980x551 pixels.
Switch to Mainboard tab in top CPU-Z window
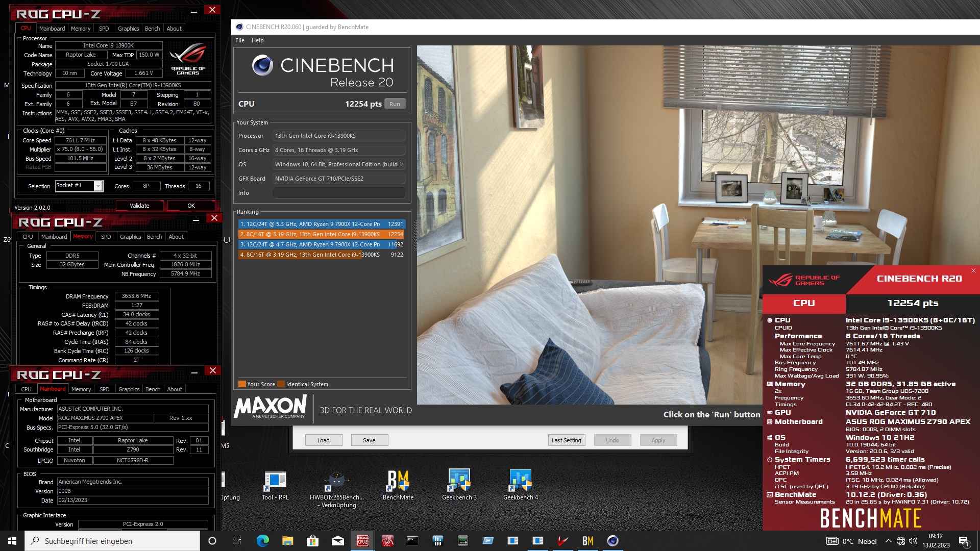point(52,29)
